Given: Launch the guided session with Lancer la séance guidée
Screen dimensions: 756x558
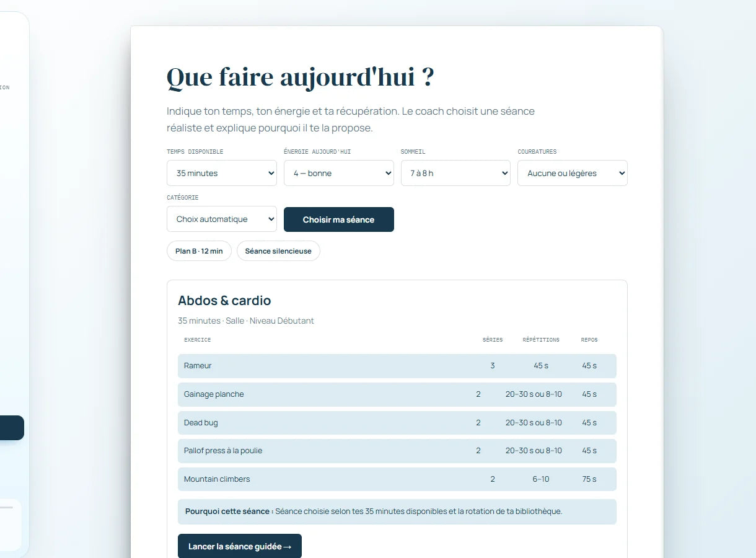Looking at the screenshot, I should (240, 546).
